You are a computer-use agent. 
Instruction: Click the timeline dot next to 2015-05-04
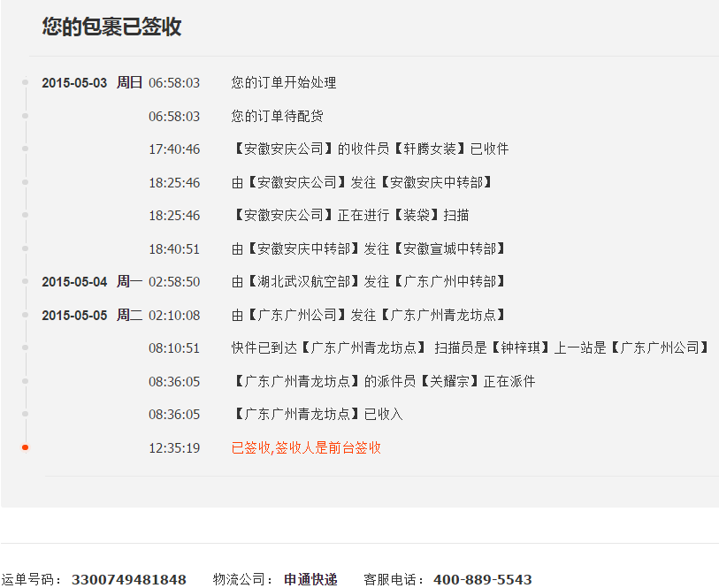tap(25, 281)
